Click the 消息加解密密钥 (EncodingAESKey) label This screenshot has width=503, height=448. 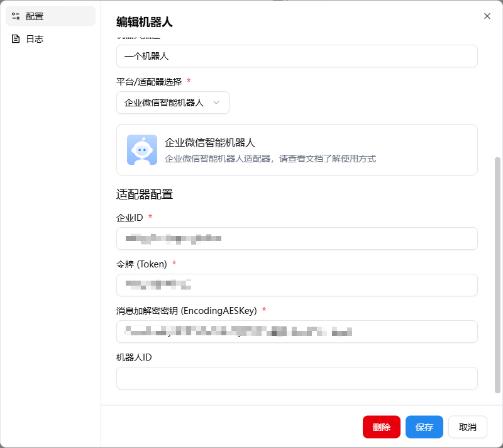(x=186, y=311)
